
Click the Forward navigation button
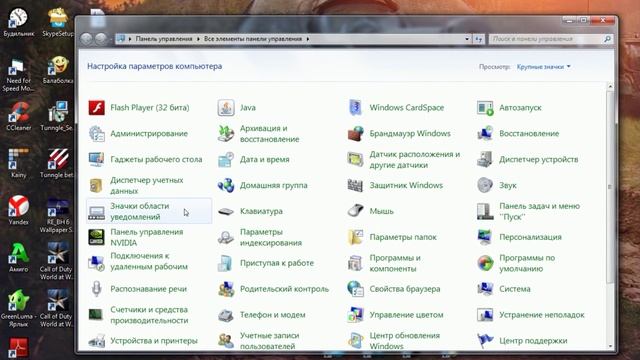pyautogui.click(x=101, y=39)
